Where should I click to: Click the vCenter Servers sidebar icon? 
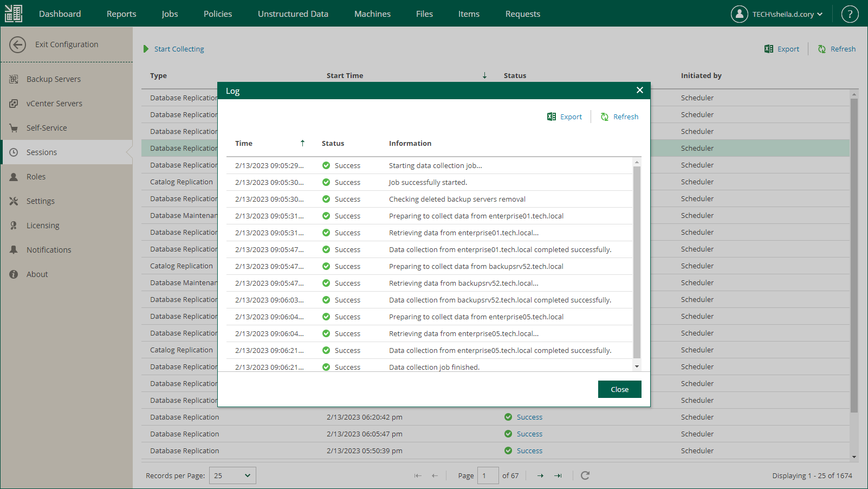click(x=14, y=104)
